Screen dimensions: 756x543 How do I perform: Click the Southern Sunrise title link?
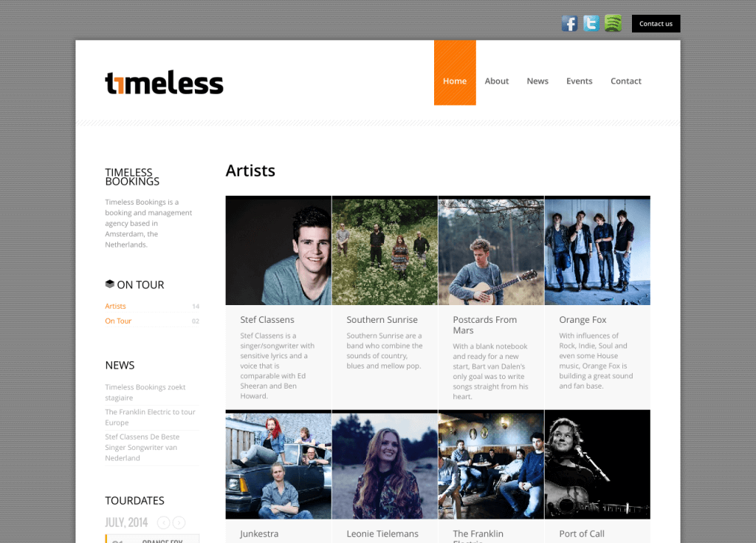click(x=382, y=320)
